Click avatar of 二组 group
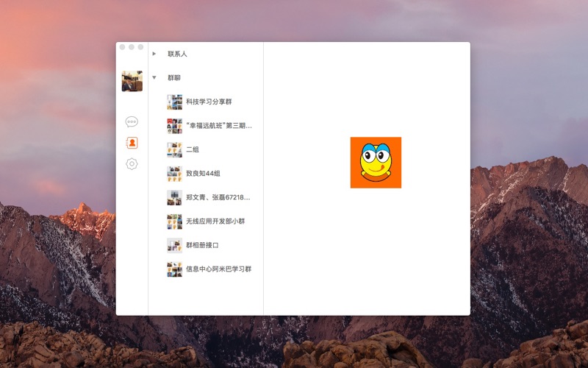Screen dimensions: 588x368 coord(174,149)
